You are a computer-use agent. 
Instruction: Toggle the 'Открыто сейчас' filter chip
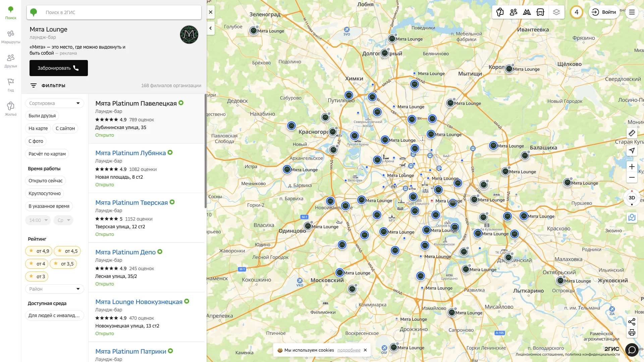pyautogui.click(x=45, y=181)
